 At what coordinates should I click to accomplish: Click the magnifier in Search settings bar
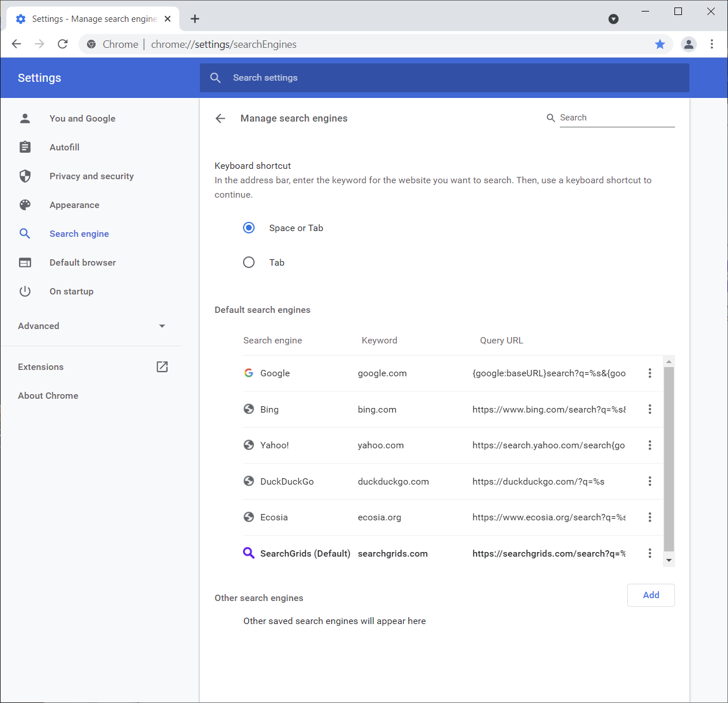click(x=215, y=78)
